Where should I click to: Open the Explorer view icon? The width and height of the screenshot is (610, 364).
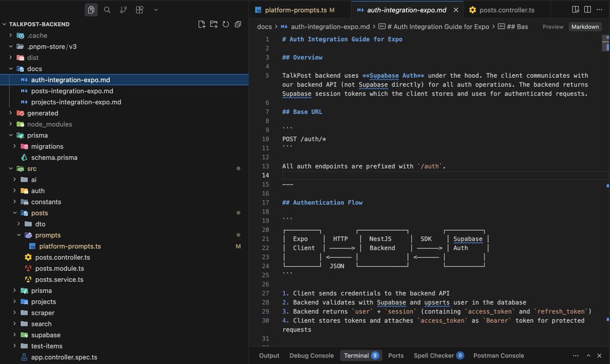tap(91, 10)
